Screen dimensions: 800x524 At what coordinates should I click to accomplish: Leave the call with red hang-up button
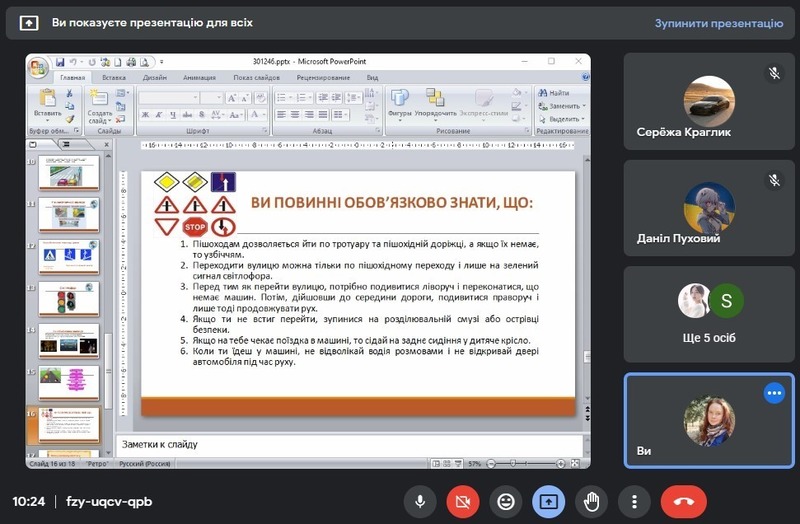click(x=684, y=501)
